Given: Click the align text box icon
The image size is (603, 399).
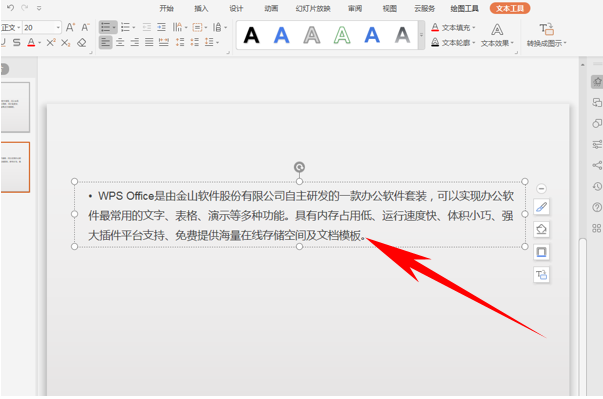Looking at the screenshot, I should click(x=197, y=27).
